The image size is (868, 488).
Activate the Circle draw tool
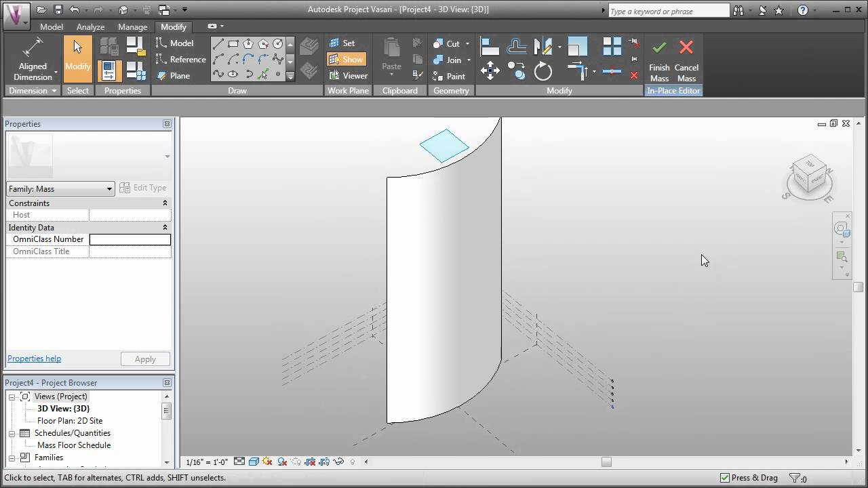277,43
